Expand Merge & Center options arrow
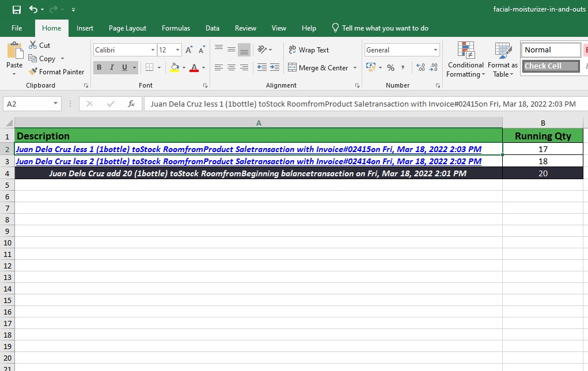588x371 pixels. [x=355, y=68]
